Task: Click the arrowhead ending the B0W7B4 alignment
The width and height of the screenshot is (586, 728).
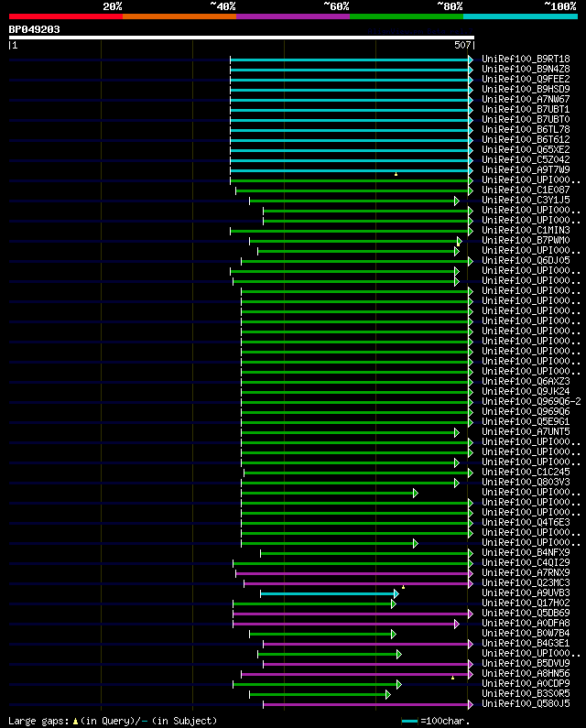Action: 394,635
